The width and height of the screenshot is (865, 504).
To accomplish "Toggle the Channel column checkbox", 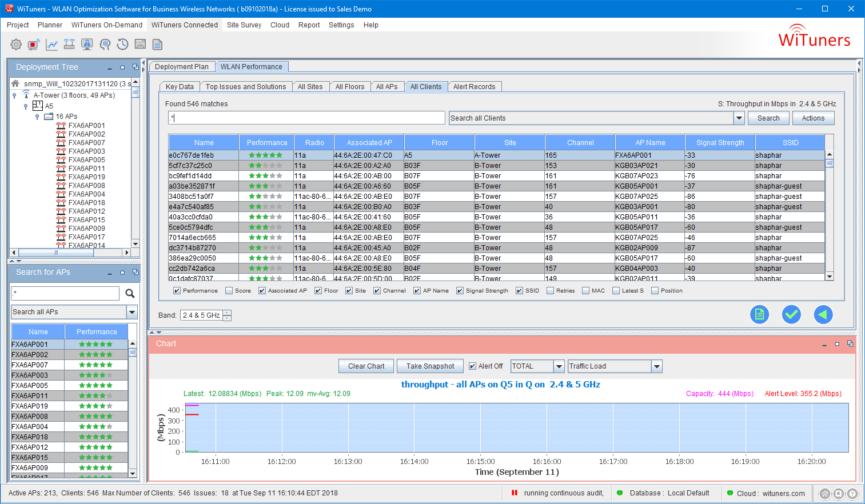I will 377,291.
